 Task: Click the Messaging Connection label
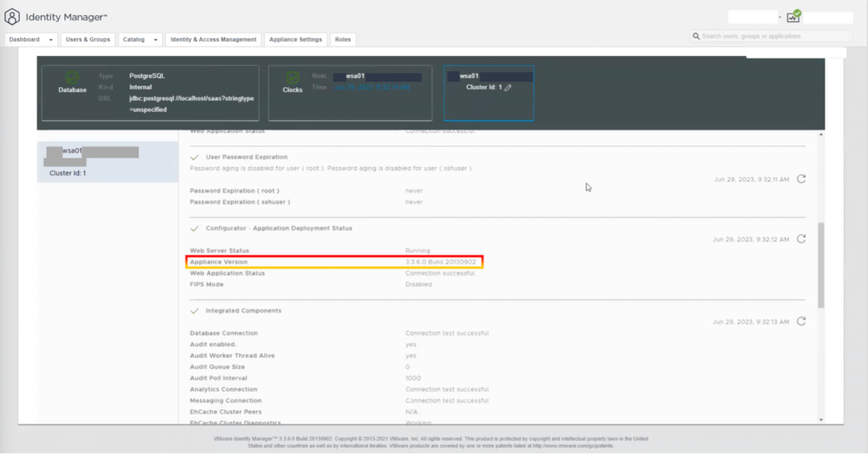coord(225,401)
